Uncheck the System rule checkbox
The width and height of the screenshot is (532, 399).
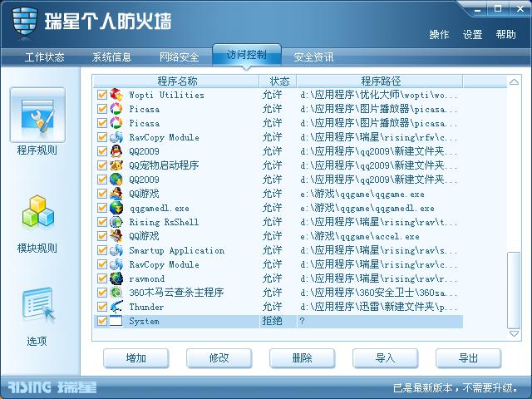click(101, 321)
